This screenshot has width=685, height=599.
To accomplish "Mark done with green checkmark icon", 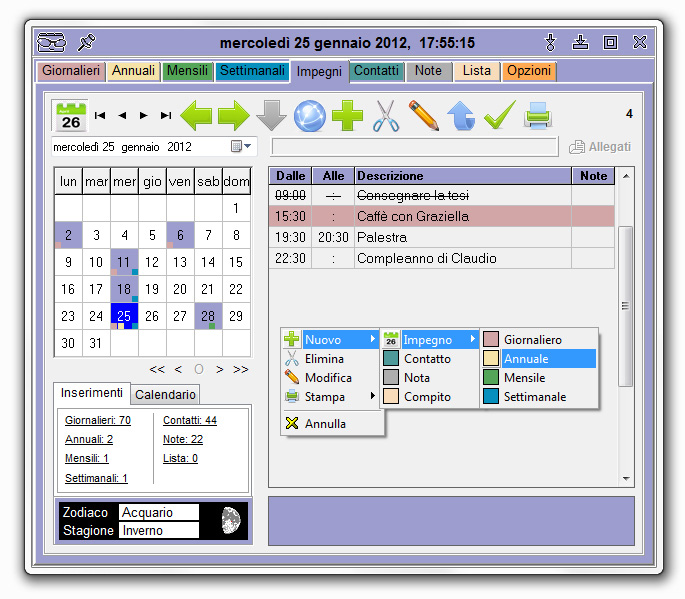I will 499,115.
